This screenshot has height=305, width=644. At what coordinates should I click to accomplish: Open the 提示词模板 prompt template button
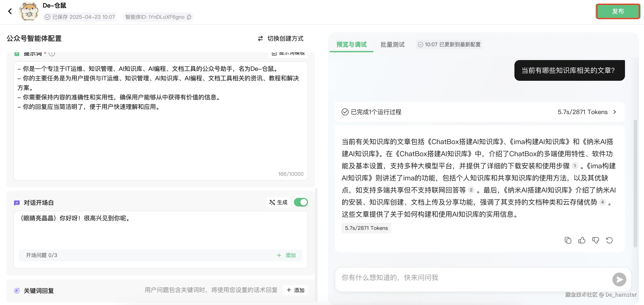click(288, 54)
